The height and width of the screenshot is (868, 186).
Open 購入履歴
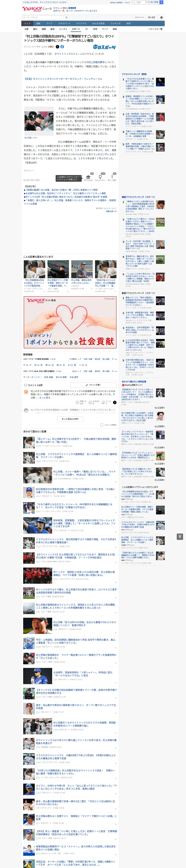coord(152,18)
